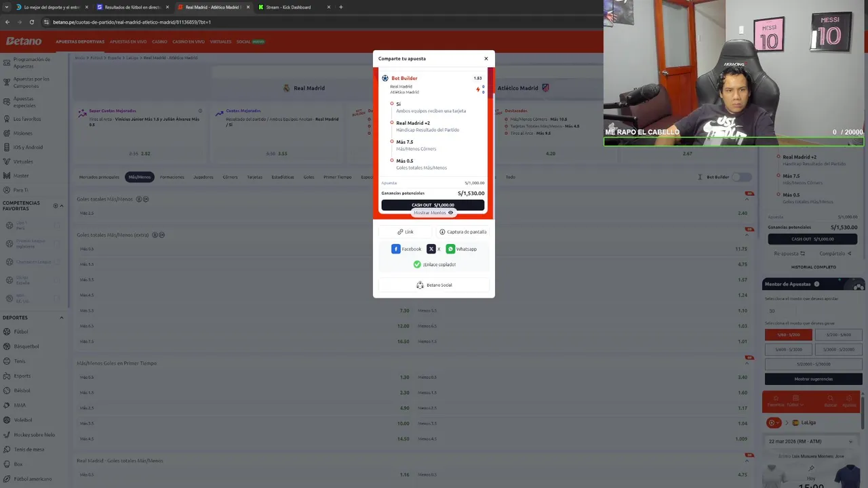This screenshot has width=868, height=488.
Task: Click the Betano logo
Action: [24, 41]
